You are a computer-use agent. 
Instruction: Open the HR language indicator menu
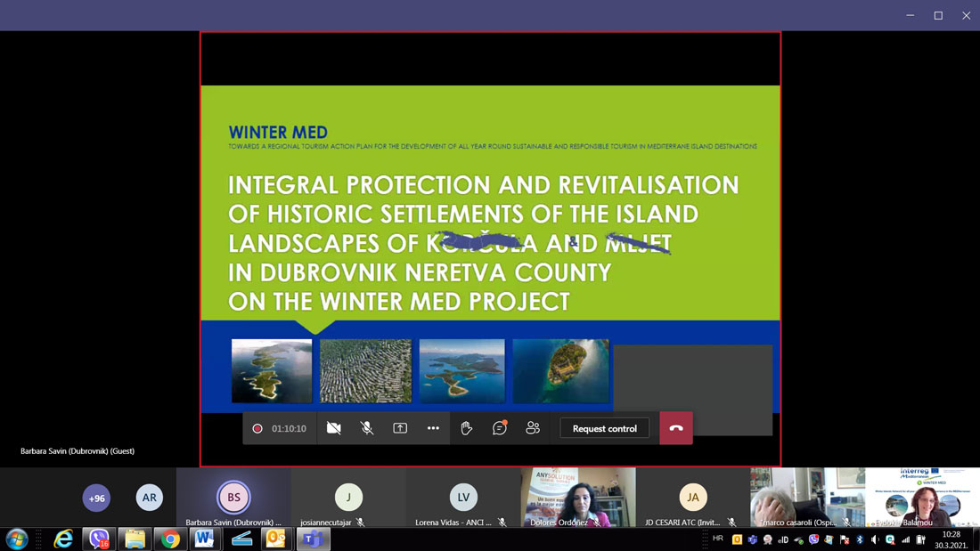pyautogui.click(x=717, y=539)
